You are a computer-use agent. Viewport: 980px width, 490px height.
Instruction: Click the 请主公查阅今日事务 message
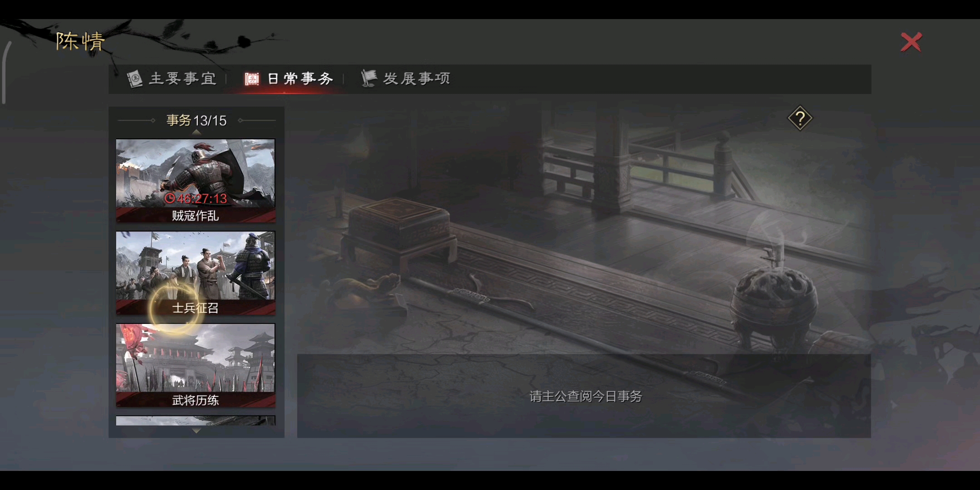[586, 397]
